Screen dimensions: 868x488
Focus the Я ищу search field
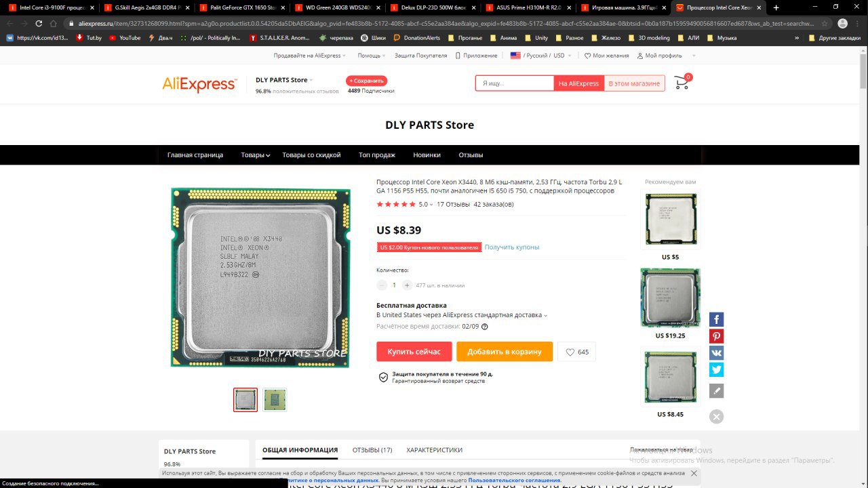click(514, 83)
